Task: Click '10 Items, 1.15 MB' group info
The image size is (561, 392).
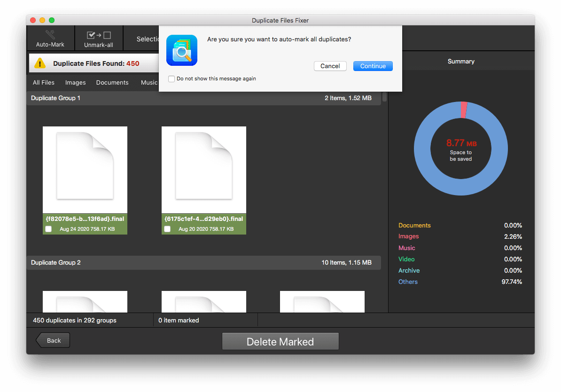Action: tap(346, 262)
